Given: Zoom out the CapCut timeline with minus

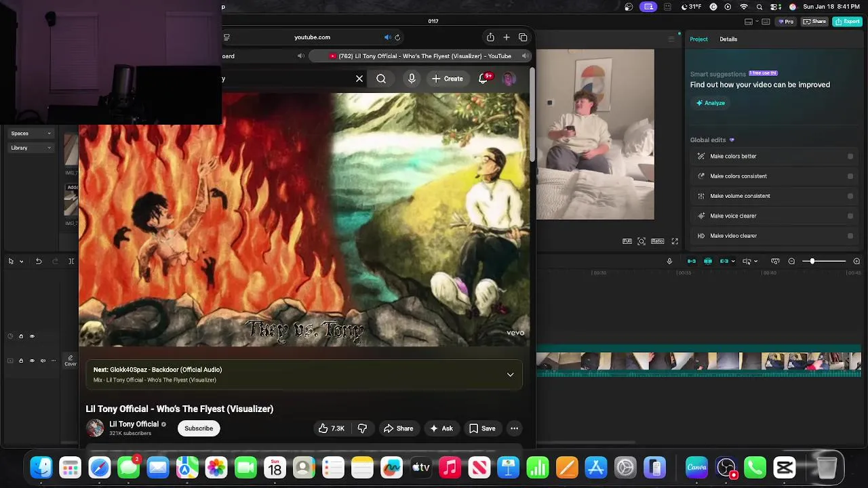Looking at the screenshot, I should click(791, 261).
